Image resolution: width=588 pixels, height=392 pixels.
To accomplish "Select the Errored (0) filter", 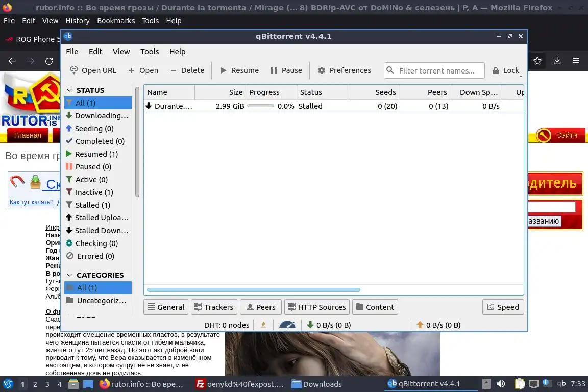I will click(x=98, y=256).
